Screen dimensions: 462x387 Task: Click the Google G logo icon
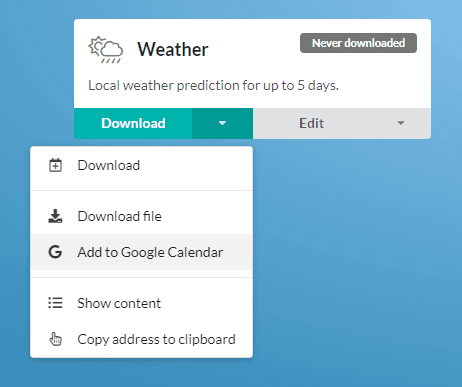click(x=55, y=252)
